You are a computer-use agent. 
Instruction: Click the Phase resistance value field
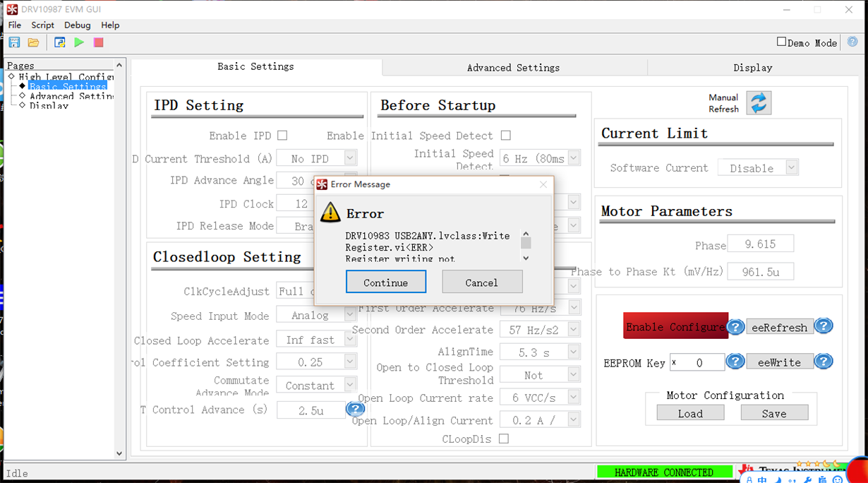point(761,244)
